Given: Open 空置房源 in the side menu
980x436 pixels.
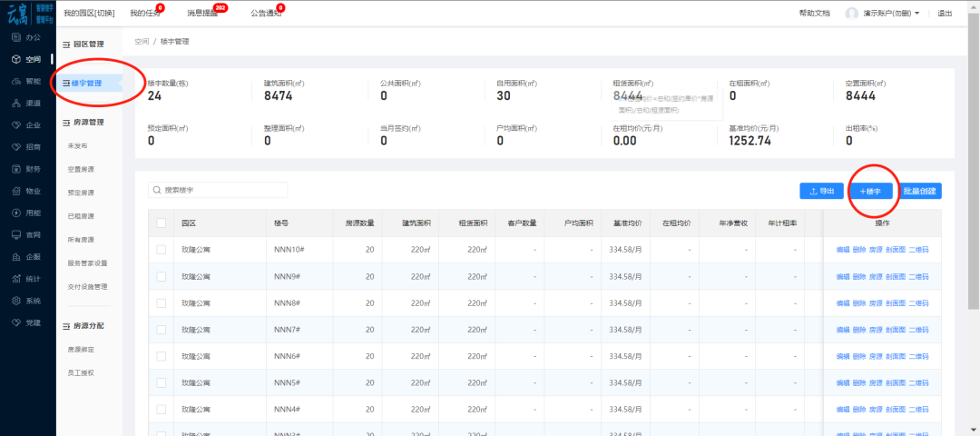Looking at the screenshot, I should pyautogui.click(x=81, y=170).
